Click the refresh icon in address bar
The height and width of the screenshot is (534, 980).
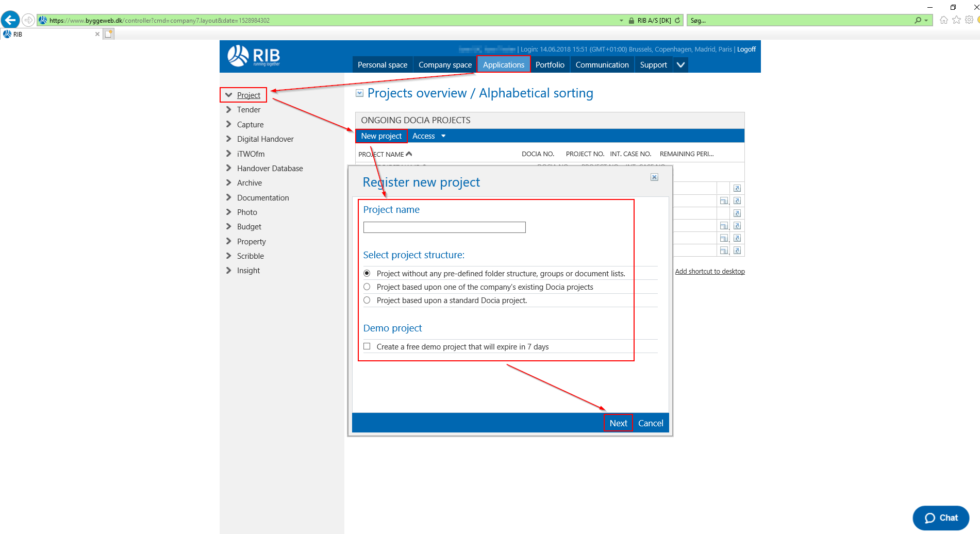coord(677,21)
